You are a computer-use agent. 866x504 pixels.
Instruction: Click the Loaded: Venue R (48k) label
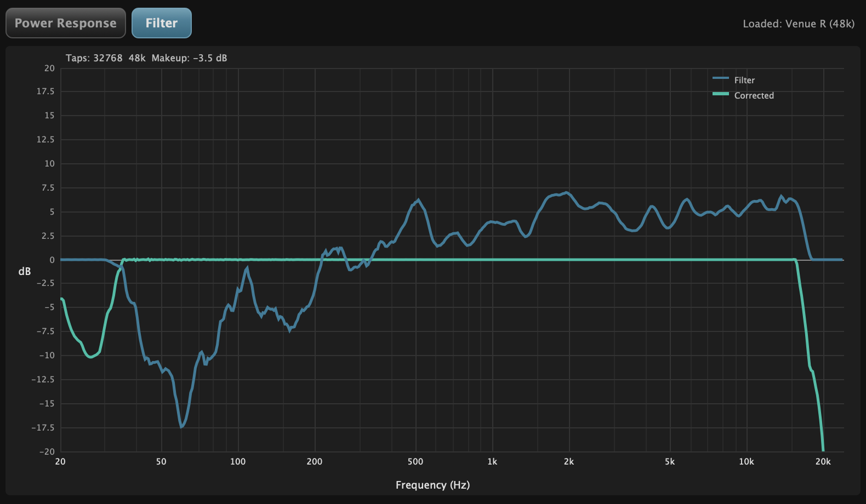click(x=798, y=24)
